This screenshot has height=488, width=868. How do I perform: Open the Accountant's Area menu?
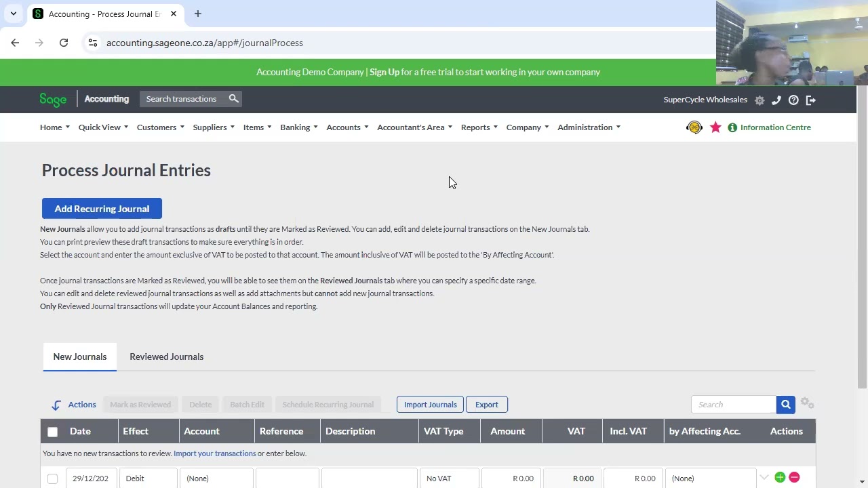click(x=414, y=127)
